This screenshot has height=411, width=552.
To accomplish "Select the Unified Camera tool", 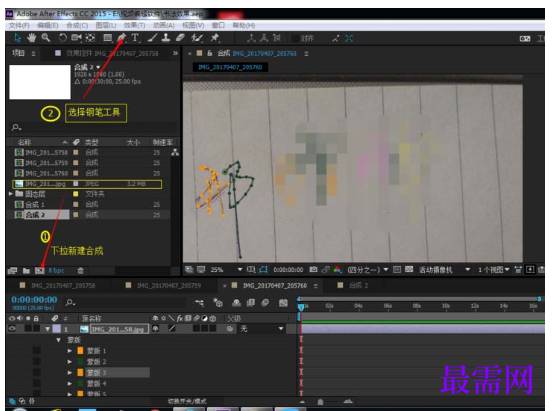I will pos(76,38).
